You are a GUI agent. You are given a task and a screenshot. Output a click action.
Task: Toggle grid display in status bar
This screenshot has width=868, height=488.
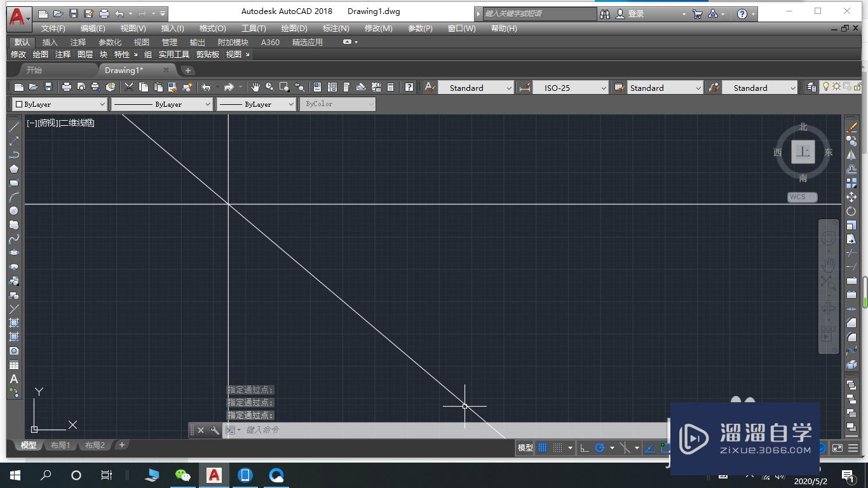point(543,448)
